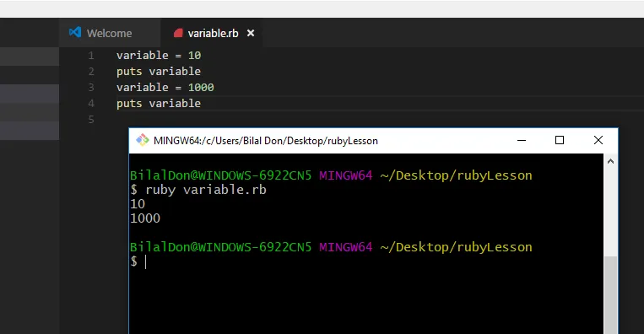644x334 pixels.
Task: Click line number 2 in the editor gutter
Action: click(91, 72)
